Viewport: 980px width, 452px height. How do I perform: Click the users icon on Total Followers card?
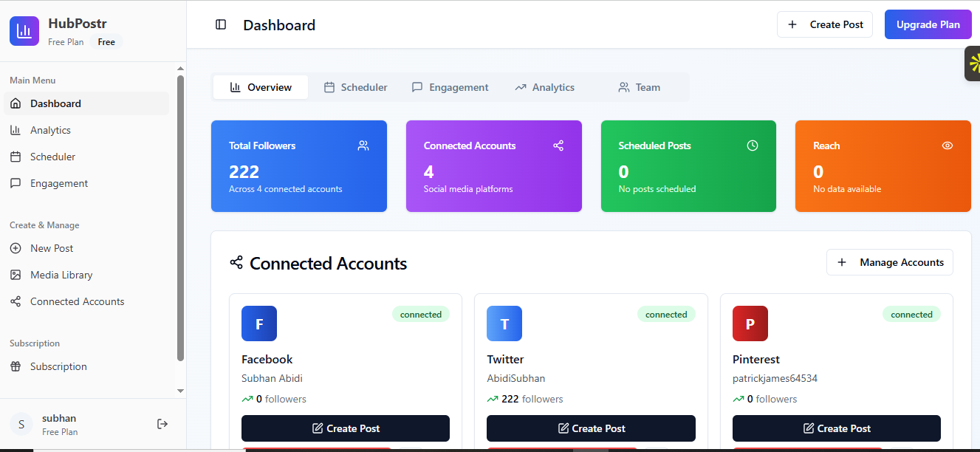(x=363, y=145)
